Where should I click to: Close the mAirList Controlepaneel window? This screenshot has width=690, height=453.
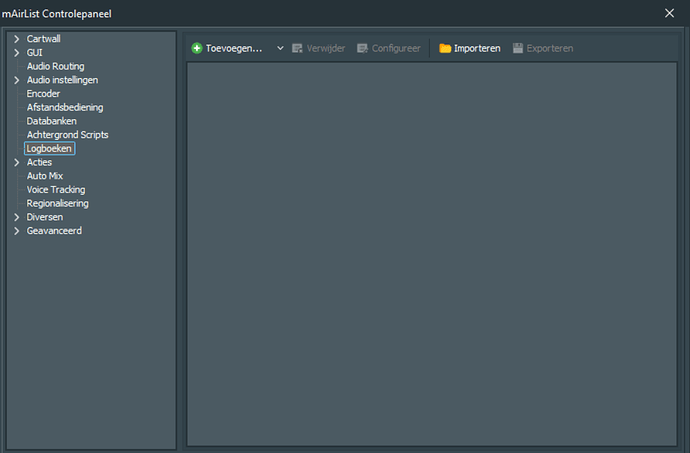coord(669,13)
